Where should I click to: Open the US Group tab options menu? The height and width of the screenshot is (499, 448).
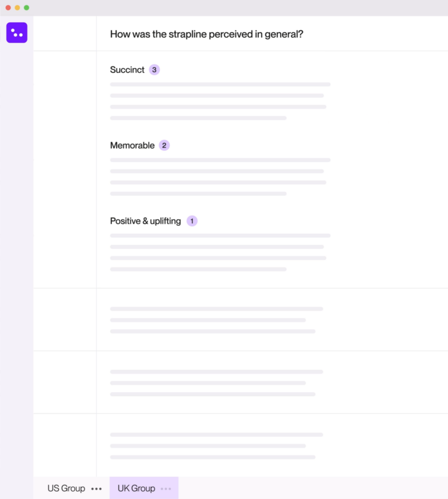click(96, 489)
